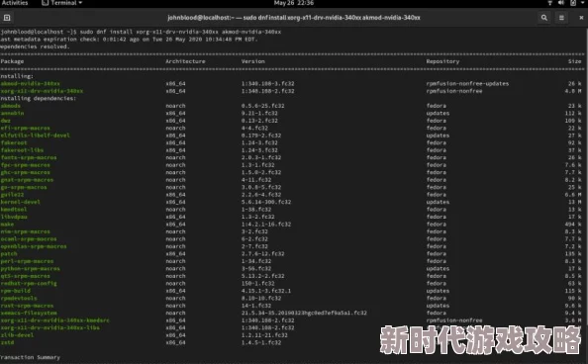This screenshot has height=364, width=588.
Task: Select 'efi-srpm-macros' package name
Action: 25,128
